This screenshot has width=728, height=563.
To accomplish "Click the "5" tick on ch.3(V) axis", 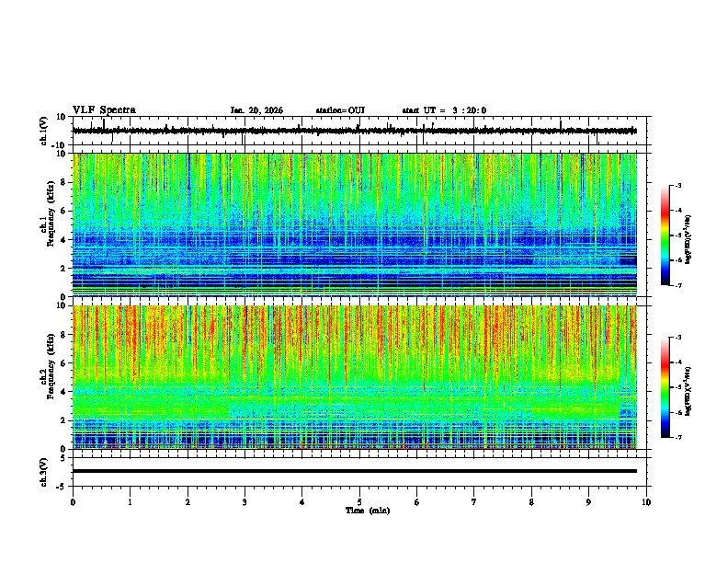I will pyautogui.click(x=63, y=458).
